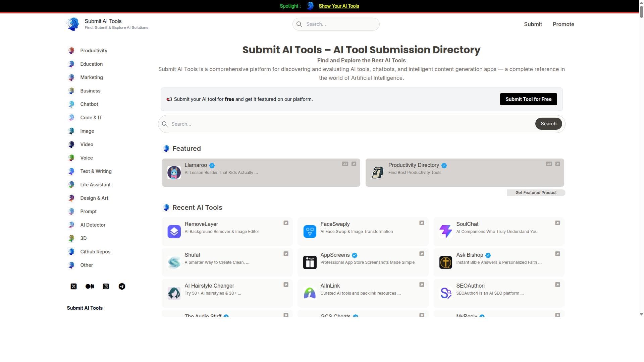644x362 pixels.
Task: Open the Github Repos category
Action: tap(95, 252)
